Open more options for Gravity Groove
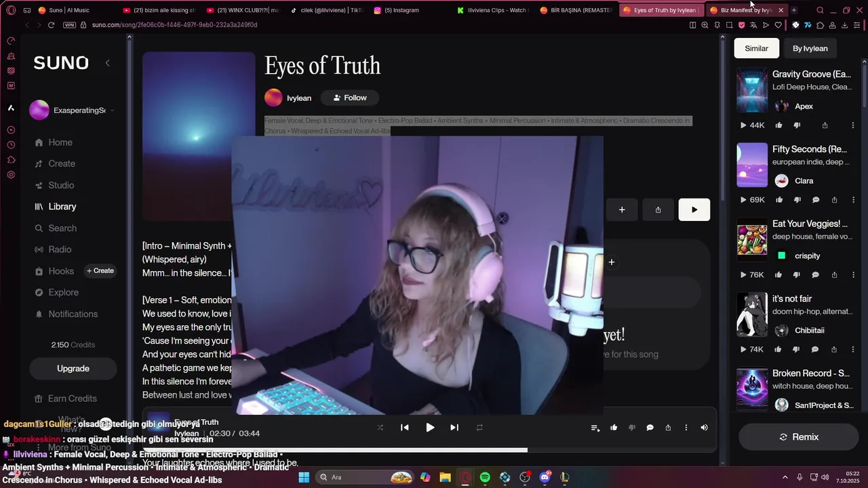The height and width of the screenshot is (488, 868). [x=852, y=125]
